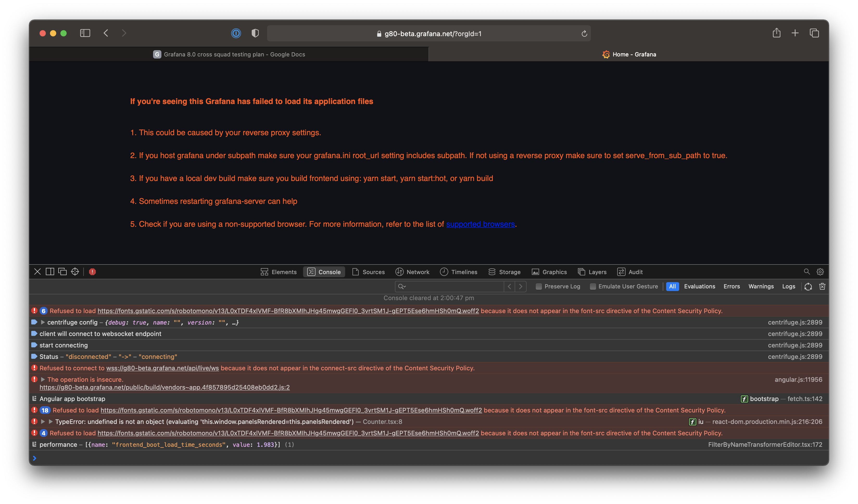Expand the centrifuge config object
This screenshot has width=858, height=504.
[x=43, y=322]
